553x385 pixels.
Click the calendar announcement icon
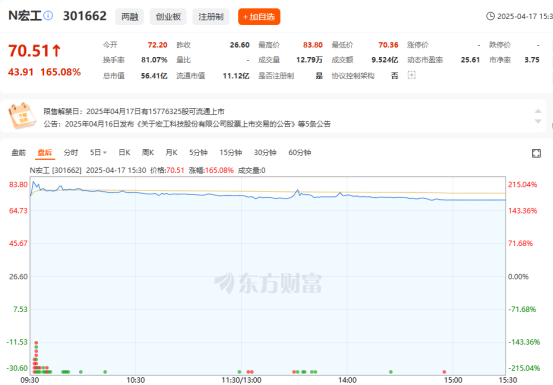tap(22, 116)
